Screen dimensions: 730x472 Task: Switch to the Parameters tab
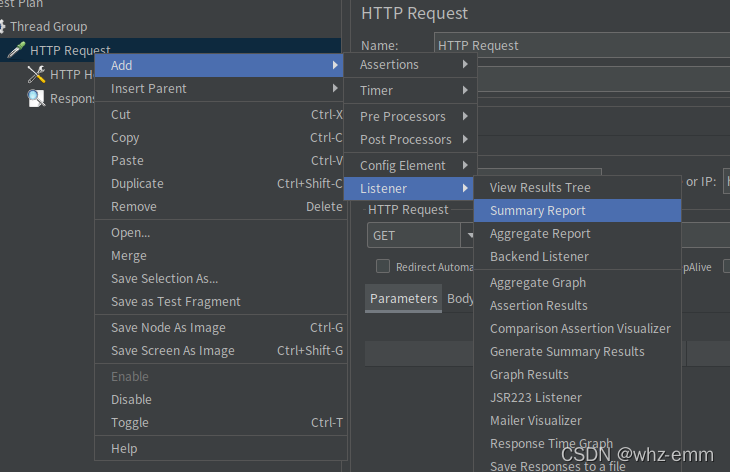tap(403, 299)
